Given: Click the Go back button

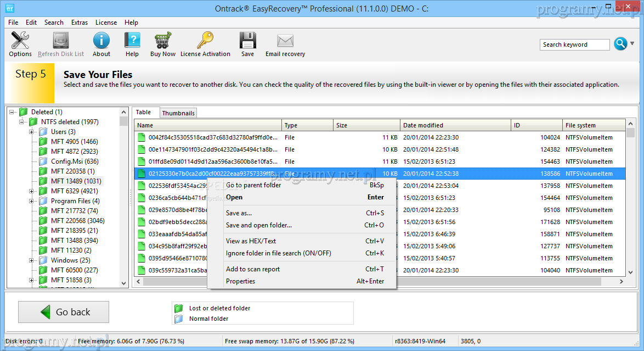Looking at the screenshot, I should point(64,312).
